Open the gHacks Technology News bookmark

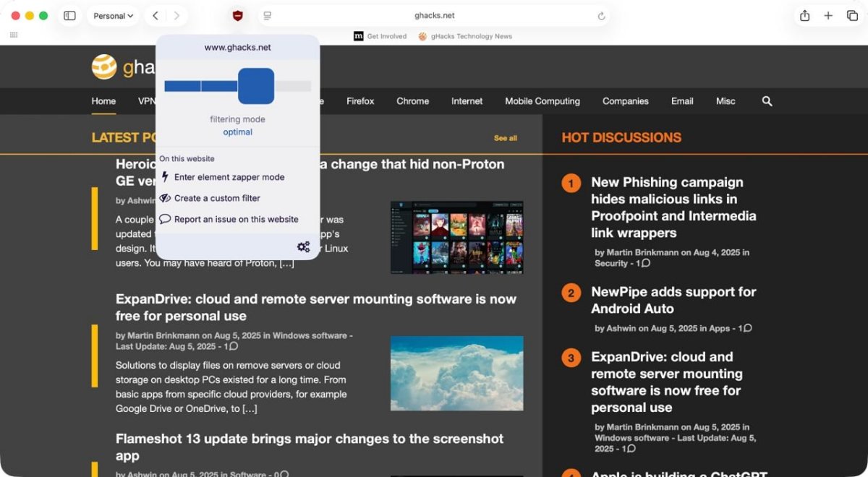pos(469,36)
